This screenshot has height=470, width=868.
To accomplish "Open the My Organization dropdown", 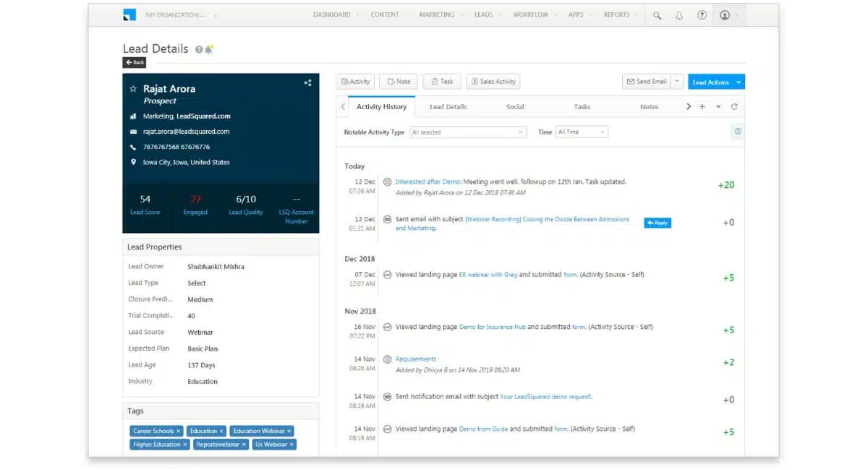I will coord(181,15).
